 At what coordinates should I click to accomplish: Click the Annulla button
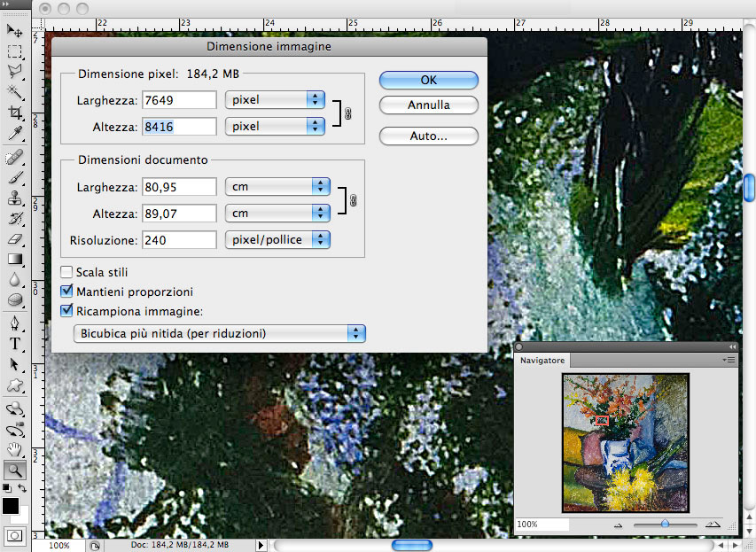pyautogui.click(x=429, y=105)
